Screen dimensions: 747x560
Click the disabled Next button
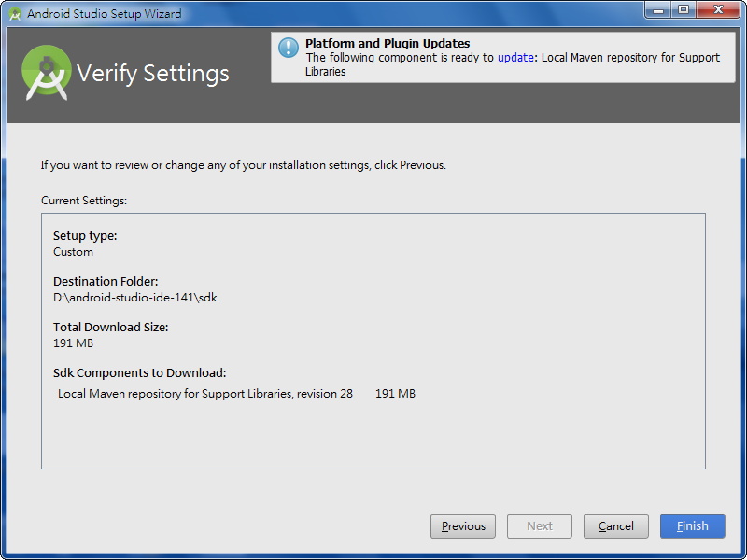click(x=540, y=526)
